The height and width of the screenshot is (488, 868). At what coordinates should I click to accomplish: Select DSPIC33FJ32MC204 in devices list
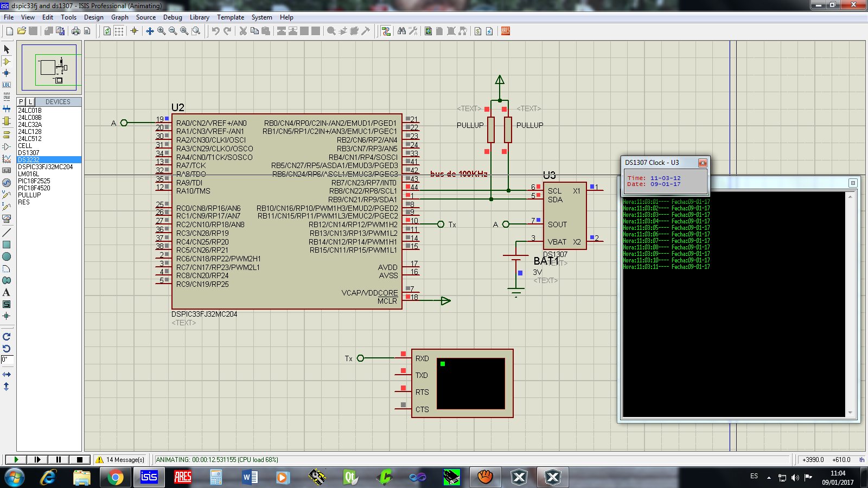coord(45,167)
